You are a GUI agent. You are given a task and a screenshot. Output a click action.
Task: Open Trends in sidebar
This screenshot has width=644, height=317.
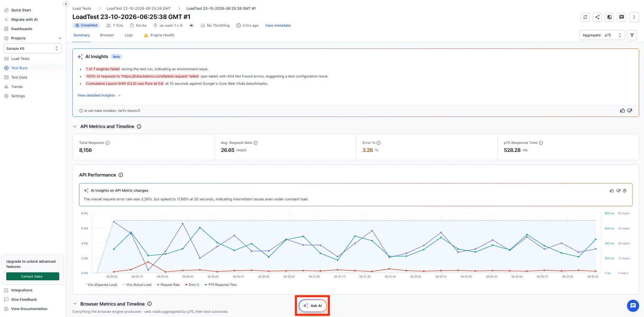click(17, 87)
